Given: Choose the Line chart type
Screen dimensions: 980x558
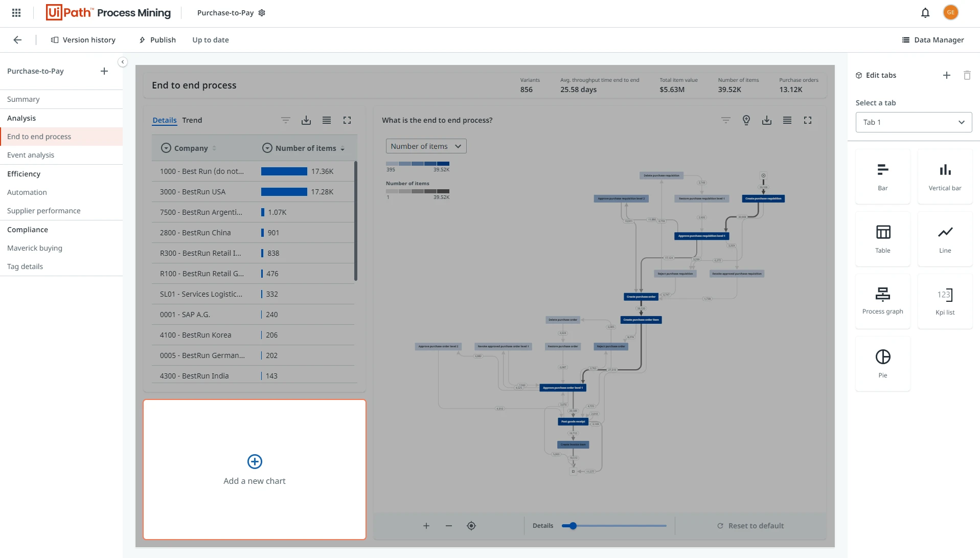Looking at the screenshot, I should pos(945,239).
